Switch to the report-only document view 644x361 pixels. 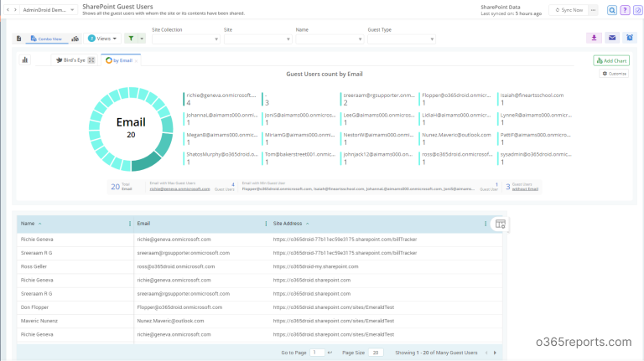coord(19,39)
